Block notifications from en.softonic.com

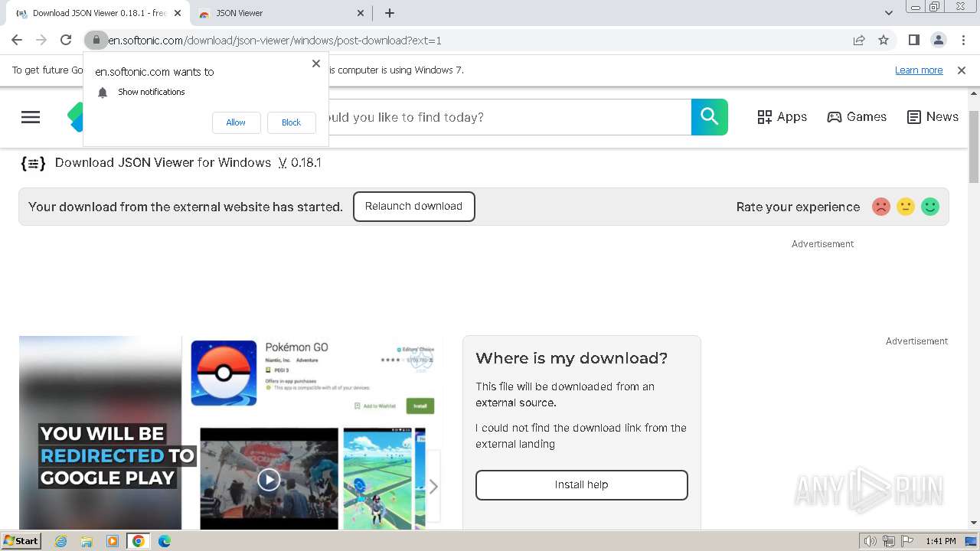tap(291, 122)
